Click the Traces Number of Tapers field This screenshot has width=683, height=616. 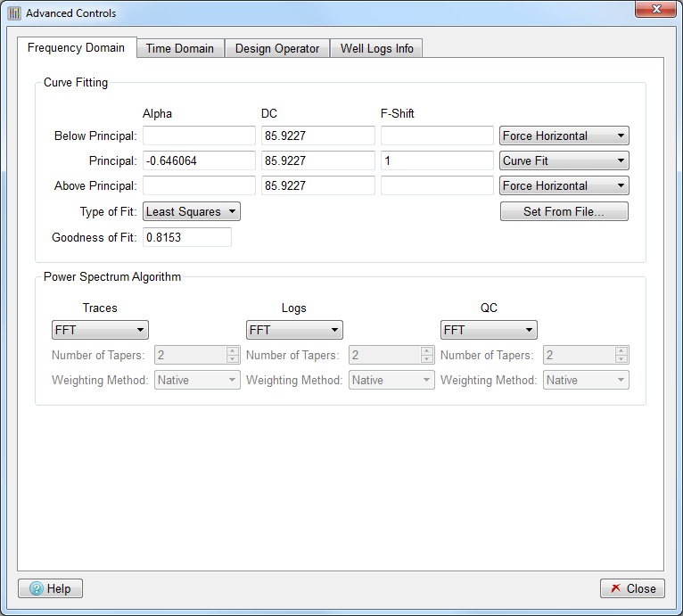pyautogui.click(x=191, y=355)
